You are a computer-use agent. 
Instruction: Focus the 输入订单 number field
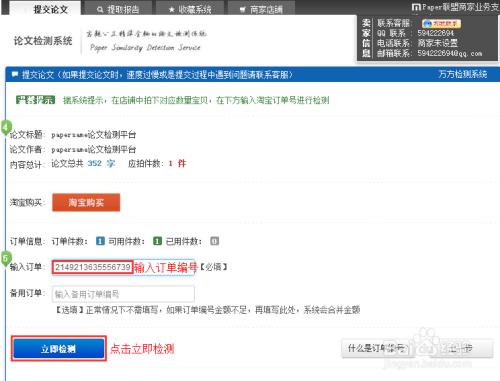click(123, 267)
